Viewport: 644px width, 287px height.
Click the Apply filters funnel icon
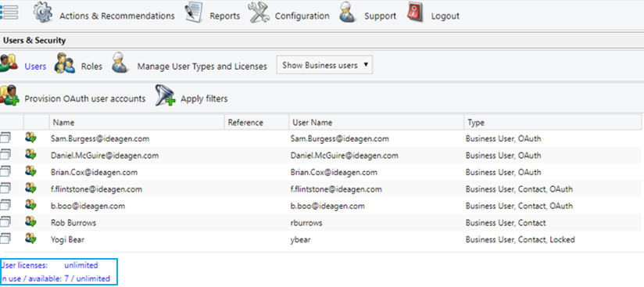[x=166, y=95]
